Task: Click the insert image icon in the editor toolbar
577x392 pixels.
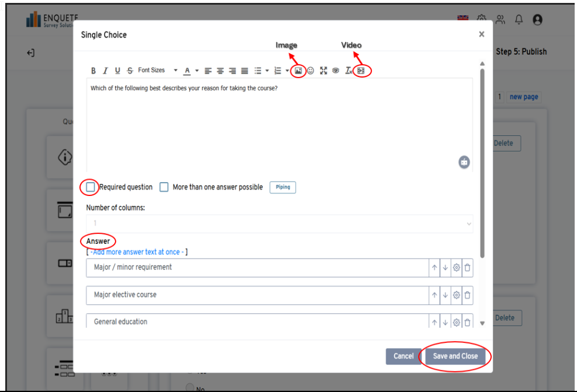Action: tap(298, 71)
